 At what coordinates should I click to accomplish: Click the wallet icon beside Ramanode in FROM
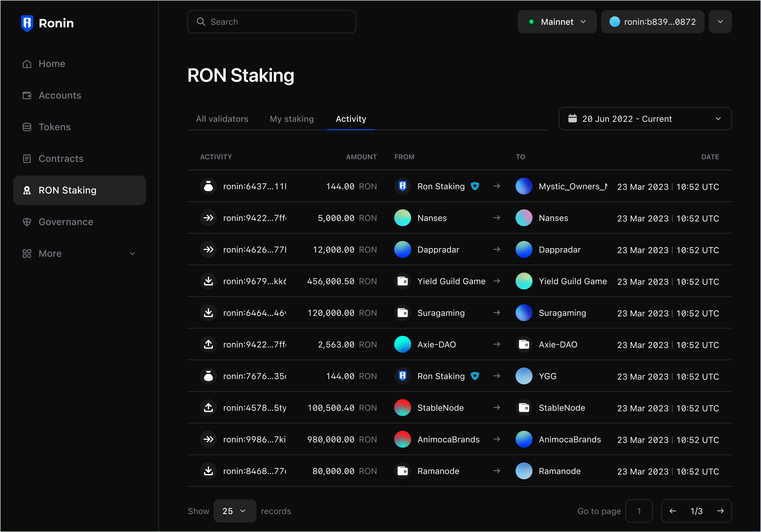tap(403, 471)
